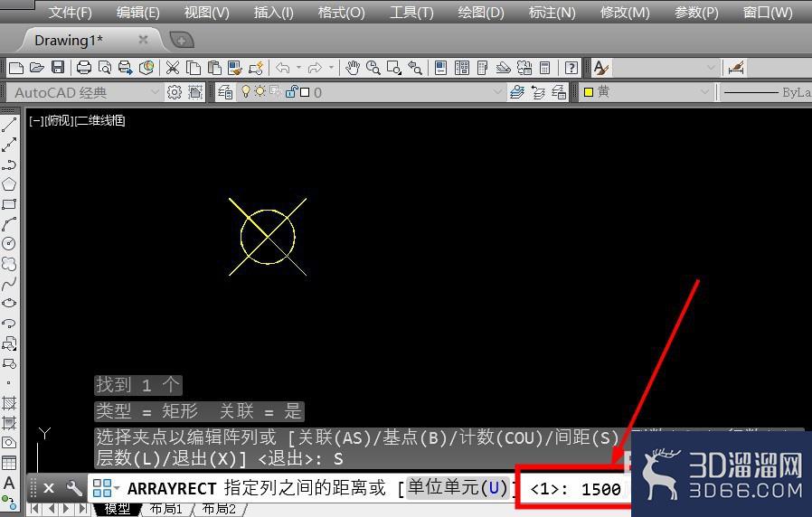The height and width of the screenshot is (517, 812).
Task: Open the 文件(F) menu
Action: click(70, 12)
